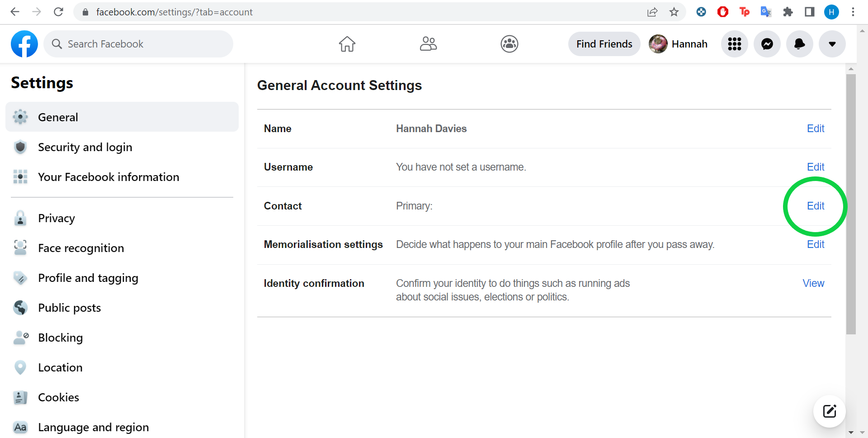Open Blocking settings
The image size is (868, 438).
(x=122, y=338)
